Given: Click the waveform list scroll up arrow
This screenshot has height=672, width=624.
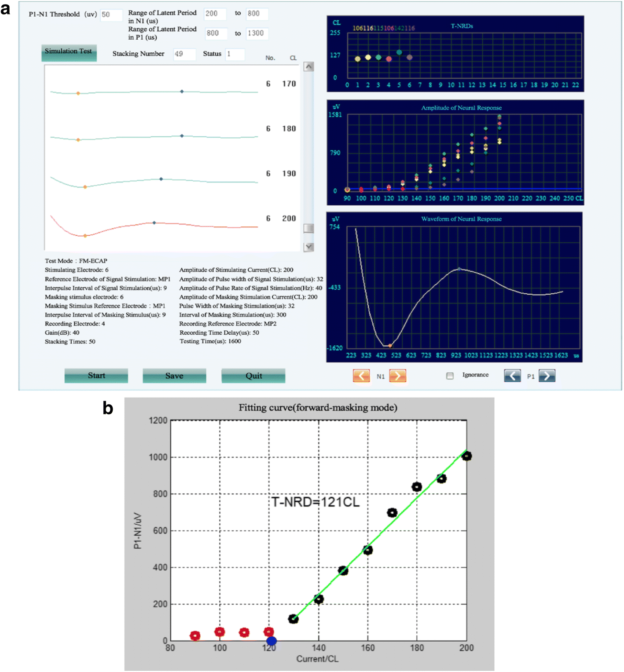Looking at the screenshot, I should tap(309, 66).
